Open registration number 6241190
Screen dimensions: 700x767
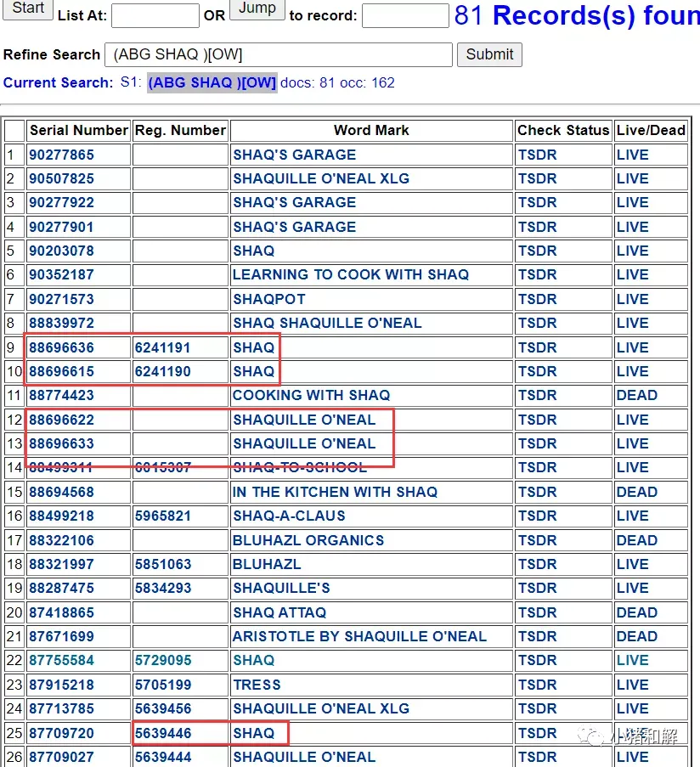(163, 372)
